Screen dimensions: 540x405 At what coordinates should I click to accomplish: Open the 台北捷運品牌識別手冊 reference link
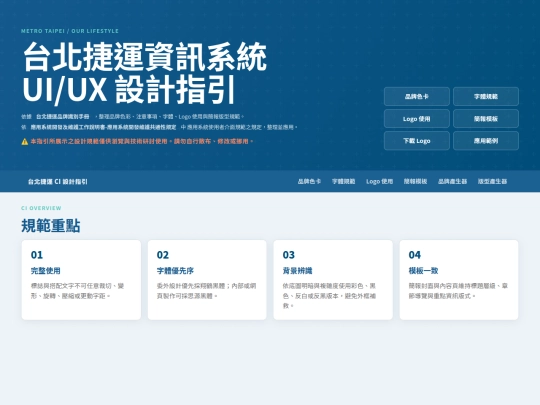pos(63,116)
